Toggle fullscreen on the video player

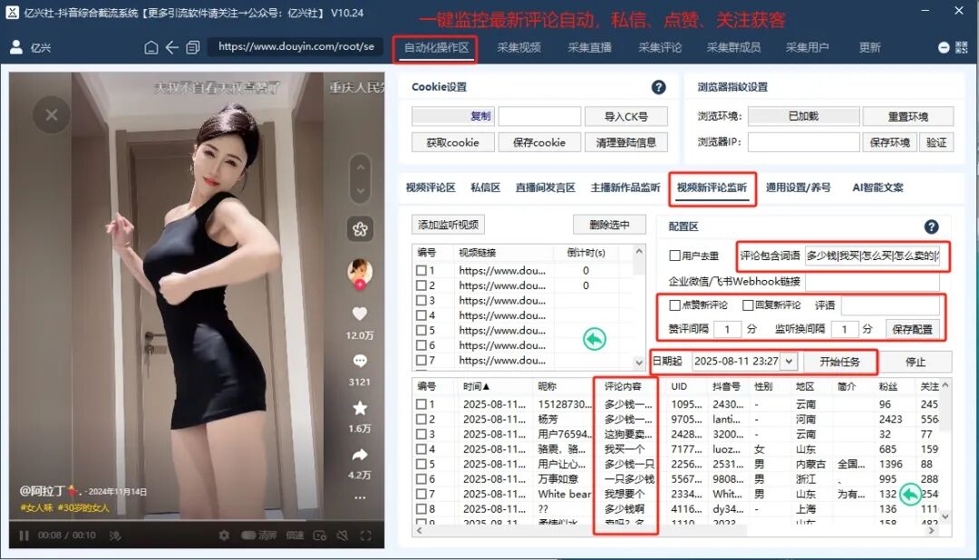pyautogui.click(x=366, y=535)
